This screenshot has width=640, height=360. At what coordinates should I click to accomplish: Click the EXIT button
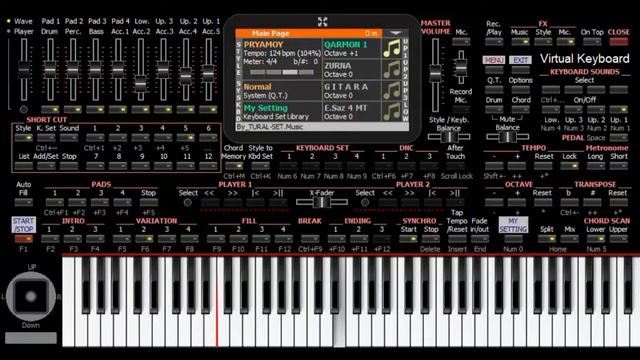click(x=520, y=60)
